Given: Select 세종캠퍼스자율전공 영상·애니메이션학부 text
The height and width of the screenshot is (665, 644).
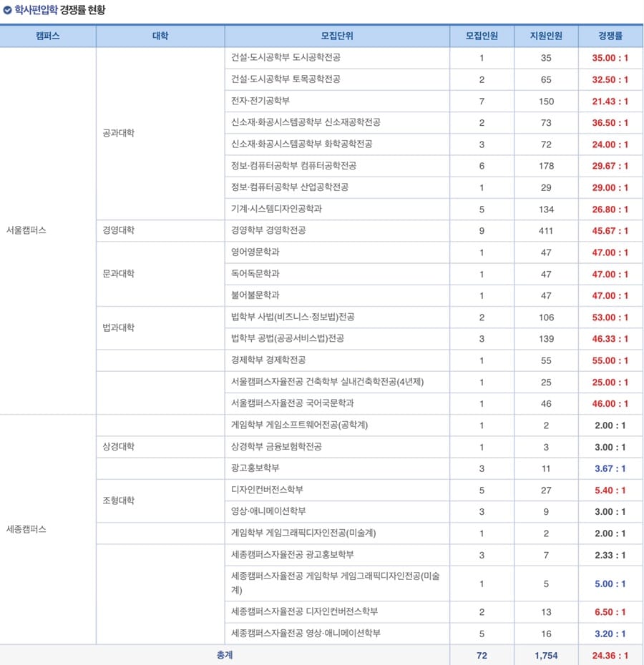Looking at the screenshot, I should 306,634.
